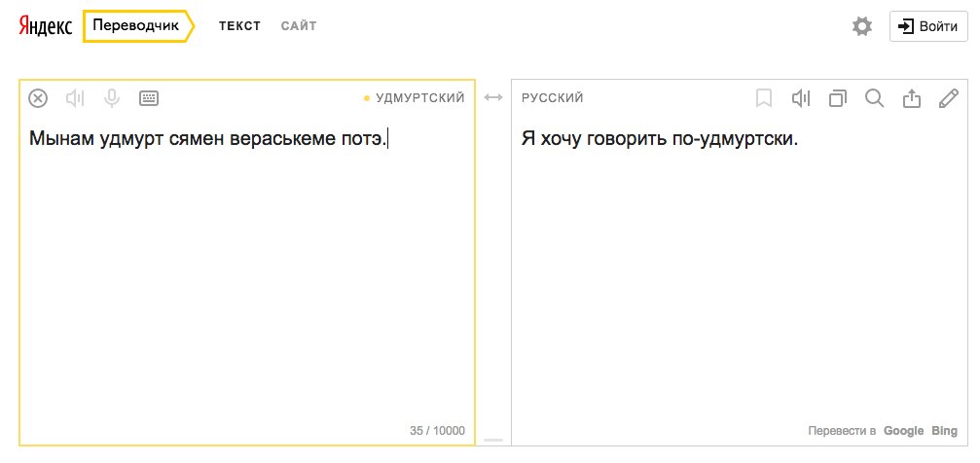Clear the source text with the X icon

38,98
